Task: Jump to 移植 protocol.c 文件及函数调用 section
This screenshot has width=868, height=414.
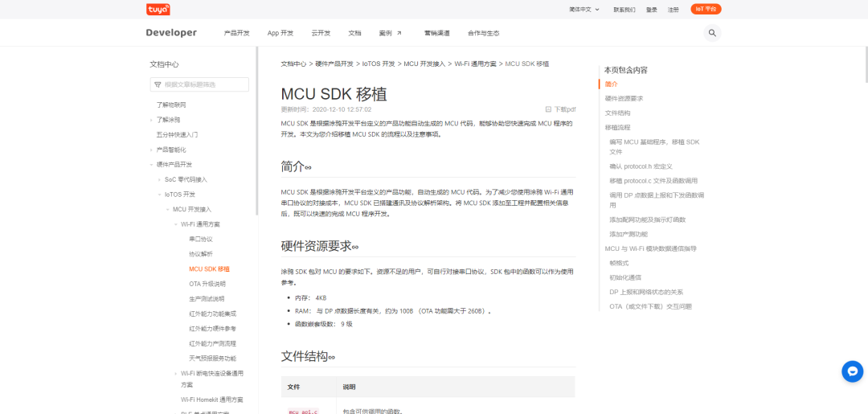Action: [653, 180]
